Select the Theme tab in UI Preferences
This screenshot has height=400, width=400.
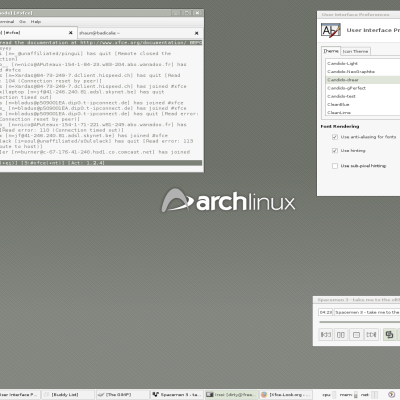pyautogui.click(x=331, y=51)
